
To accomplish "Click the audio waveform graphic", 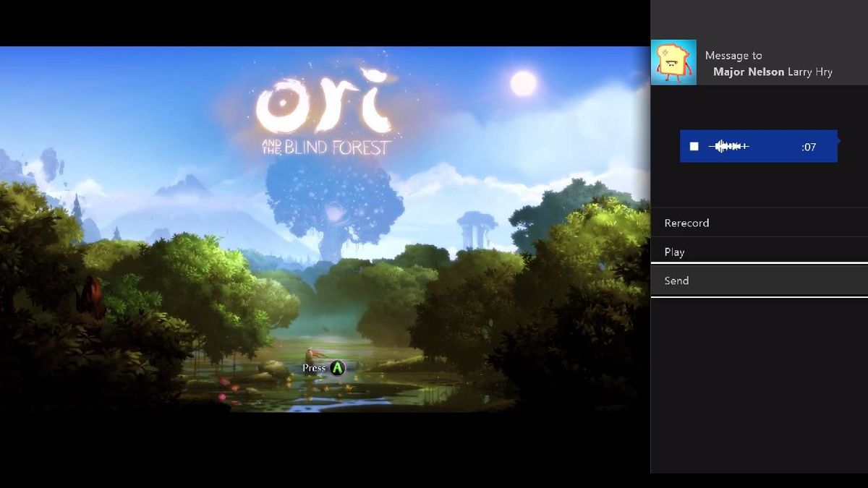I will (x=728, y=147).
